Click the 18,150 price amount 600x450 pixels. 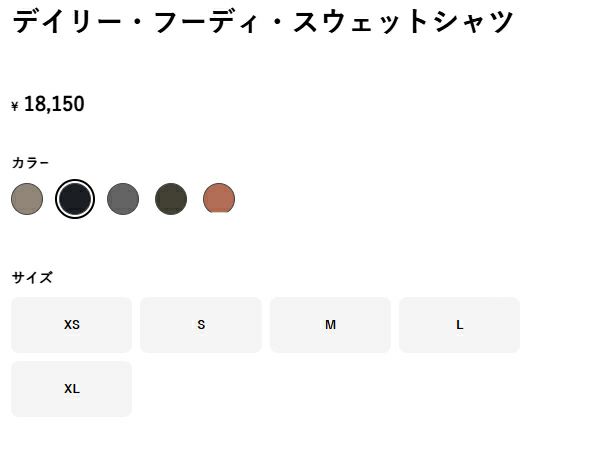[x=54, y=104]
